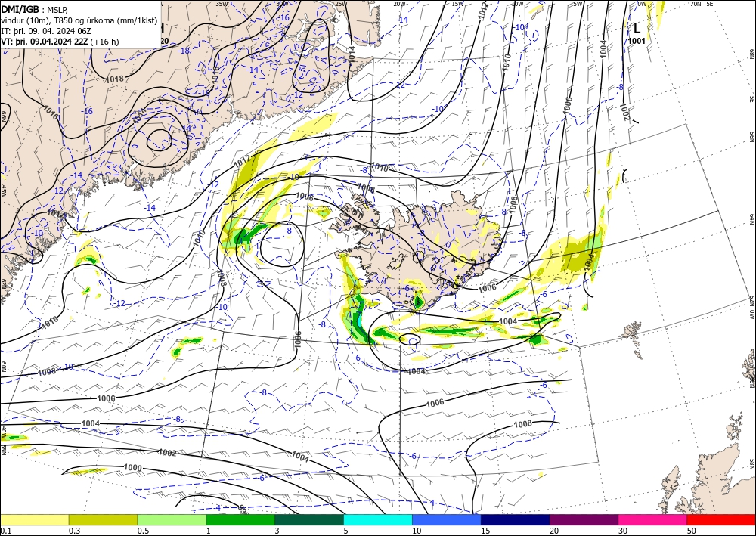This screenshot has height=536, width=756.
Task: Click the yellow 0.1 precipitation legend swatch
Action: click(34, 519)
